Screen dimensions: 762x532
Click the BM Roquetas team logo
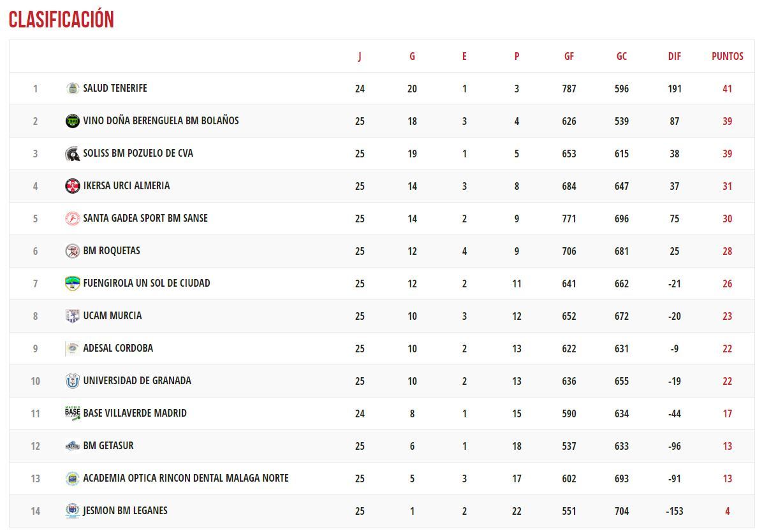73,251
